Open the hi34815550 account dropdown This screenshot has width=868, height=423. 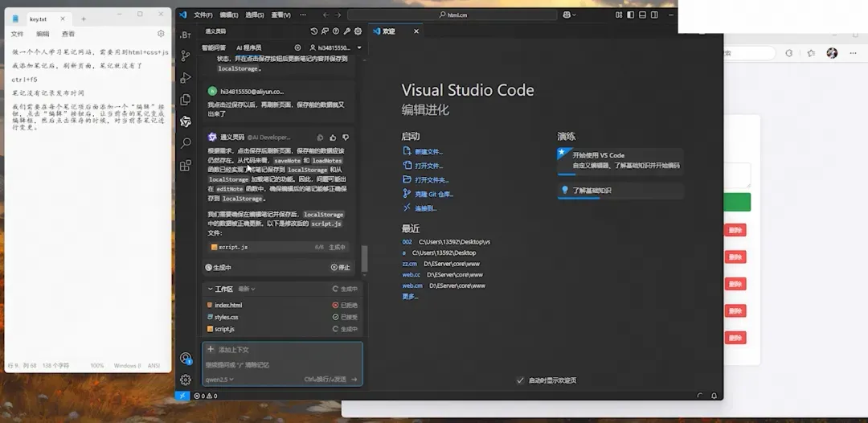pos(335,47)
